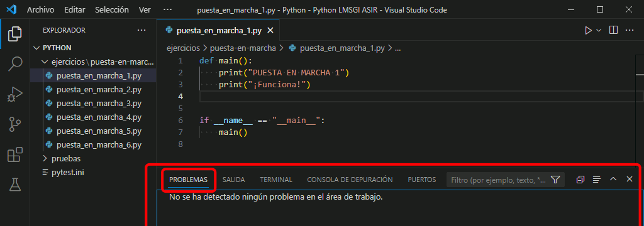Open run options dropdown next to play
The height and width of the screenshot is (226, 644).
599,30
